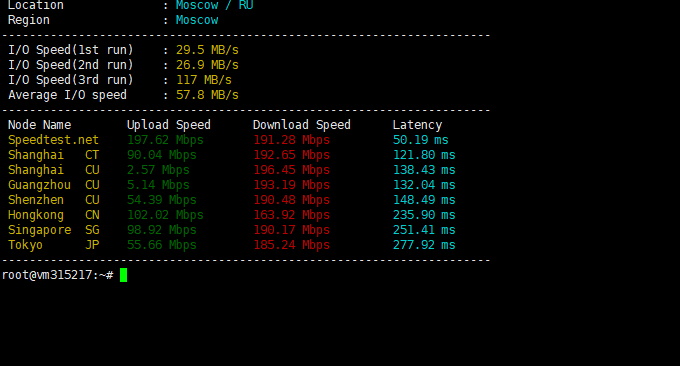
Task: Click the "I/O Speed(2nd run)" label
Action: point(71,65)
